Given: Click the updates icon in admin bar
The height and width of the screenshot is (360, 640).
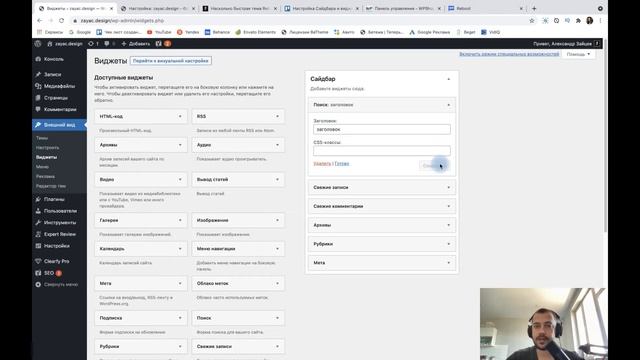Looking at the screenshot, I should pyautogui.click(x=91, y=44).
